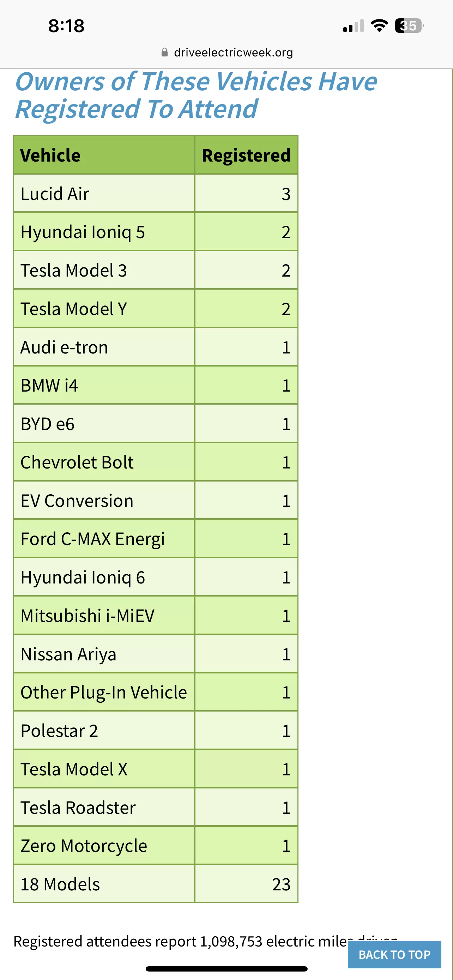
Task: Tap the 18 Models total row
Action: (x=156, y=884)
